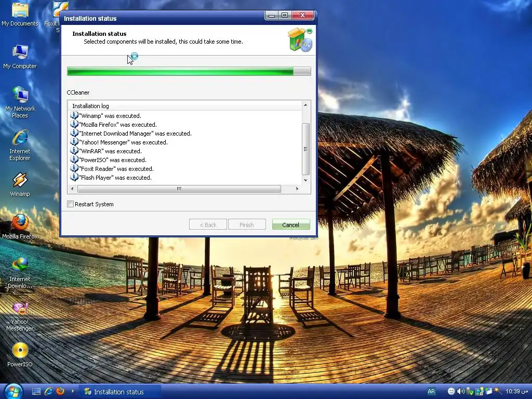Image resolution: width=532 pixels, height=399 pixels.
Task: Minimize the Installation status window
Action: [272, 15]
